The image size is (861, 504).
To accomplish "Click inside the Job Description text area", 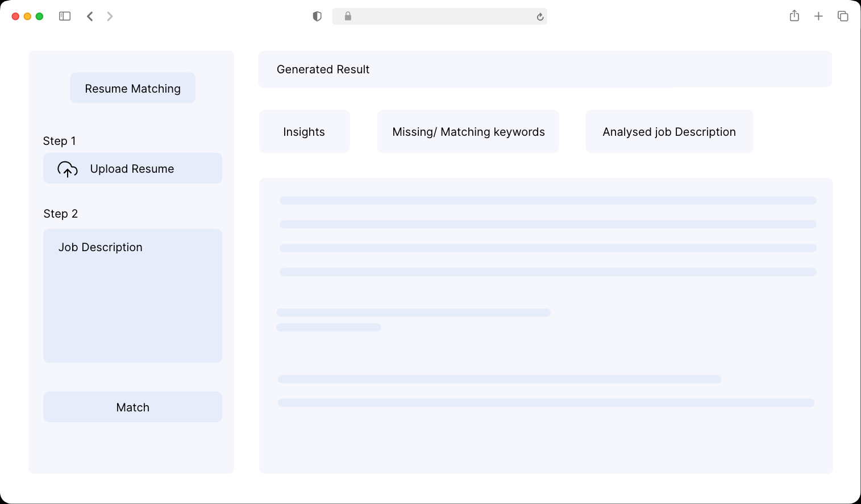I will click(x=132, y=295).
